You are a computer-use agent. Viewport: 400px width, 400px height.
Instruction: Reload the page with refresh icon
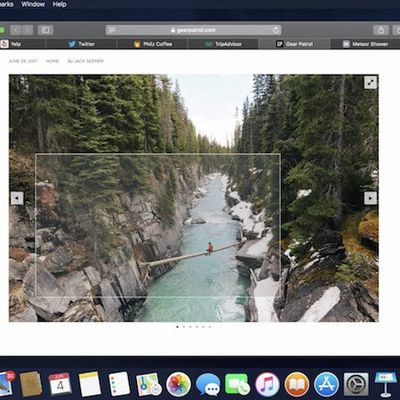(276, 30)
